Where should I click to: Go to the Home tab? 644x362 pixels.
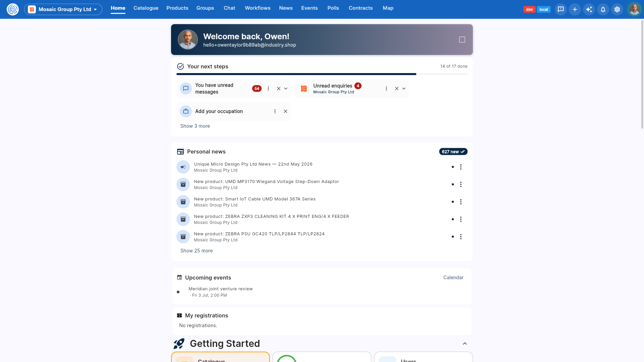(x=118, y=8)
